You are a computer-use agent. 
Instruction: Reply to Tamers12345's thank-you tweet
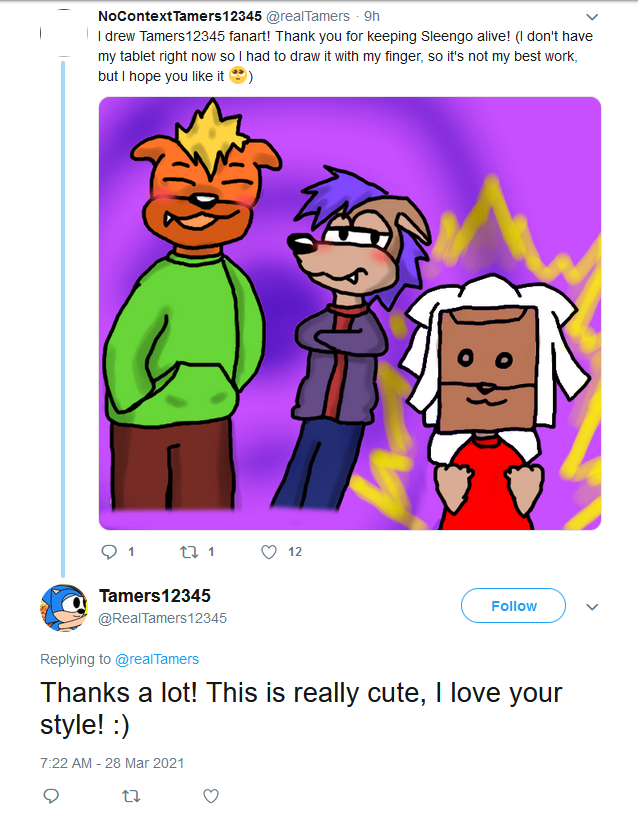(52, 796)
